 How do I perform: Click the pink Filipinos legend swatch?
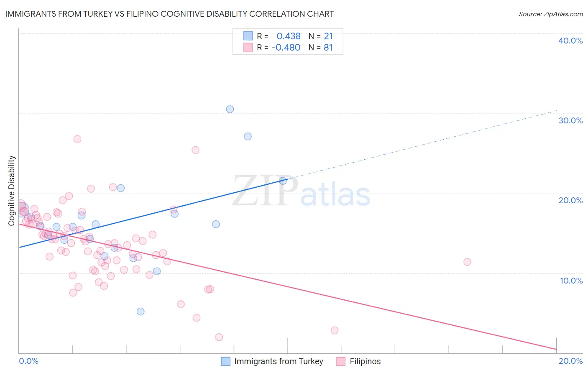pyautogui.click(x=341, y=361)
